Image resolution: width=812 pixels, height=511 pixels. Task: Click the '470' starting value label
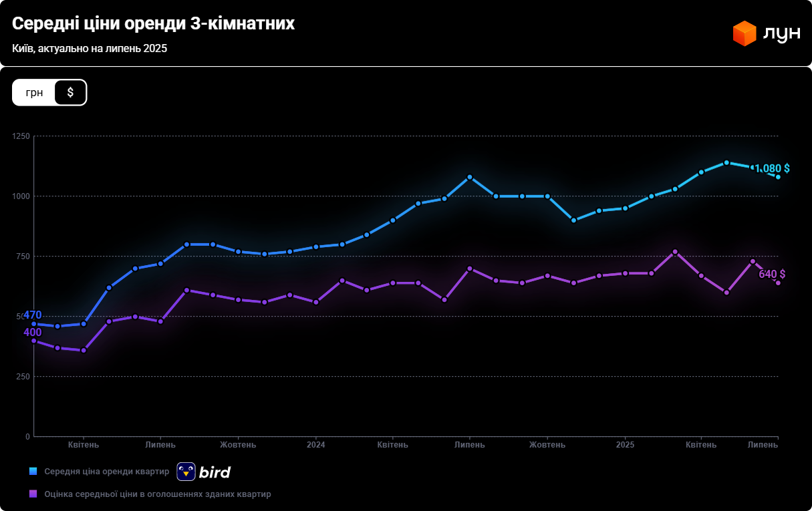tap(33, 315)
